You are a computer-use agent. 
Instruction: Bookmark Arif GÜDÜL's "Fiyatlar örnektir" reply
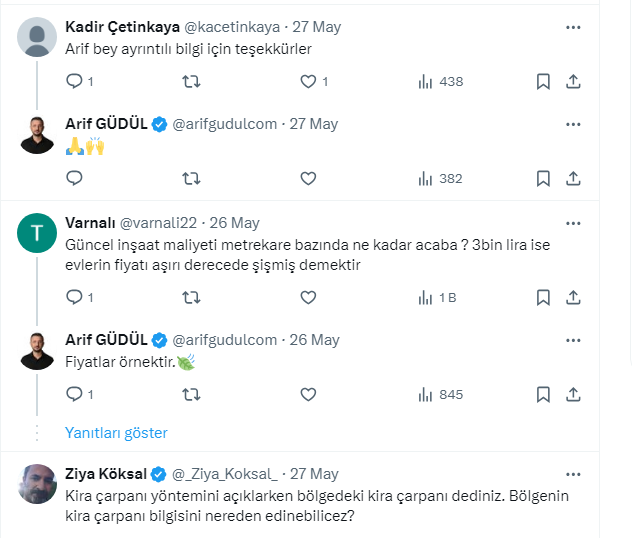(543, 394)
